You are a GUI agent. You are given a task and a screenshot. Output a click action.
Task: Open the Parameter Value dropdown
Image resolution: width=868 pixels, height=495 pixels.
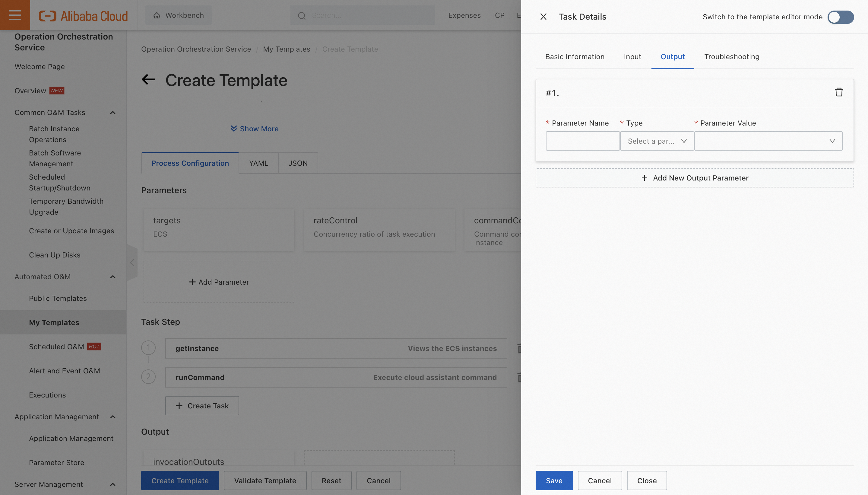point(768,141)
